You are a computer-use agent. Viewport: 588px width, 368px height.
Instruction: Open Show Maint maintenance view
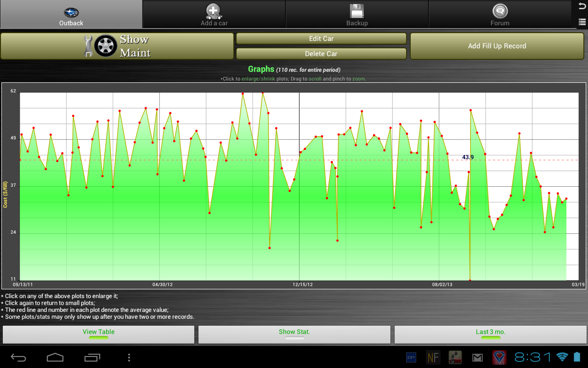coord(117,46)
